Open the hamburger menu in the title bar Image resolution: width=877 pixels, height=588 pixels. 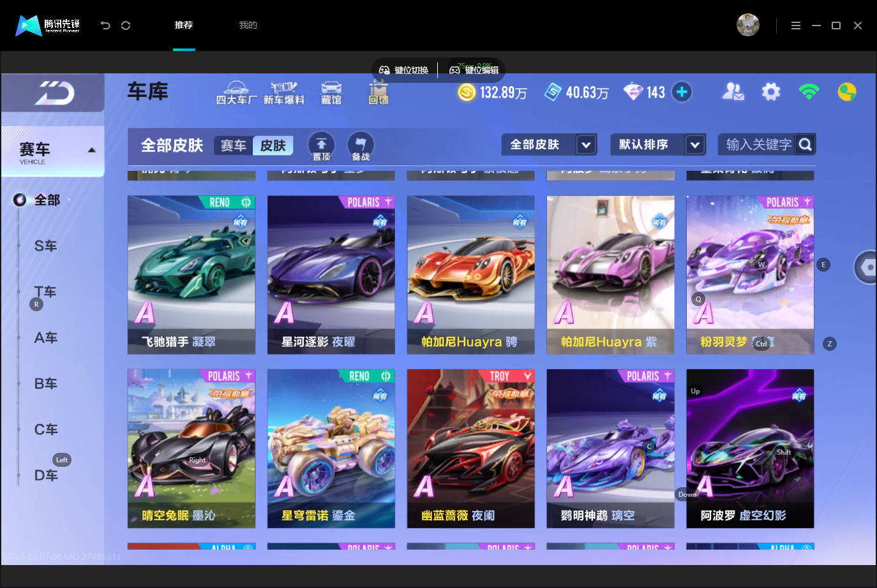tap(795, 26)
